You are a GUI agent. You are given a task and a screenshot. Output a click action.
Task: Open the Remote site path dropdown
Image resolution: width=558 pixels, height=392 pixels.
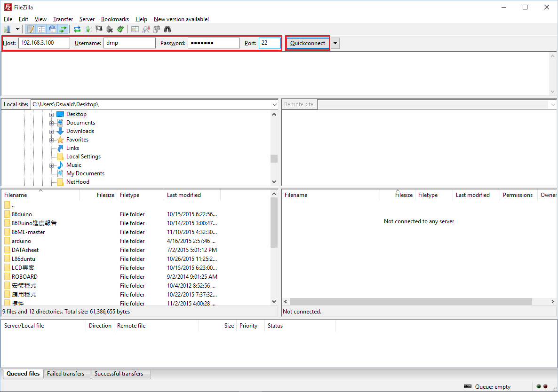(x=553, y=104)
